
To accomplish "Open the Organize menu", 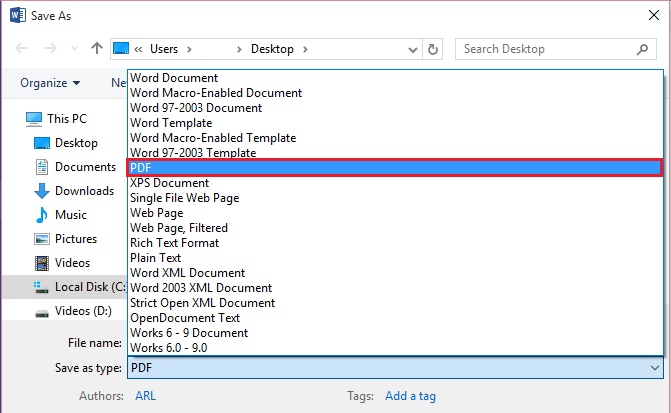I will click(50, 83).
